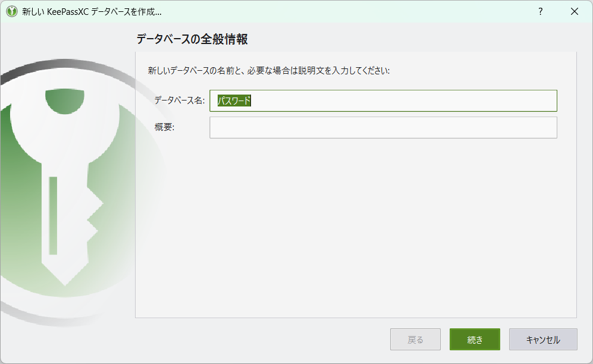Screen dimensions: 593x364
Task: Click the highlighted パスワード text in the name field
Action: 234,101
